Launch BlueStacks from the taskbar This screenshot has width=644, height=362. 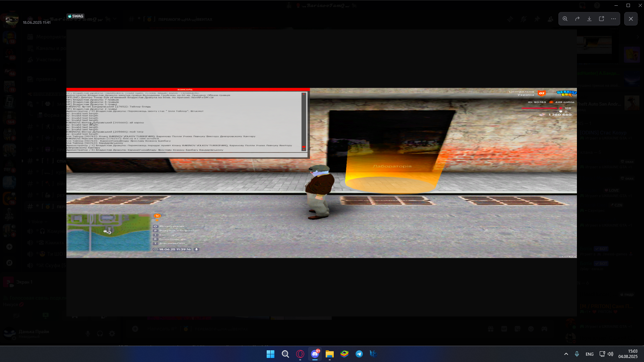pos(344,354)
